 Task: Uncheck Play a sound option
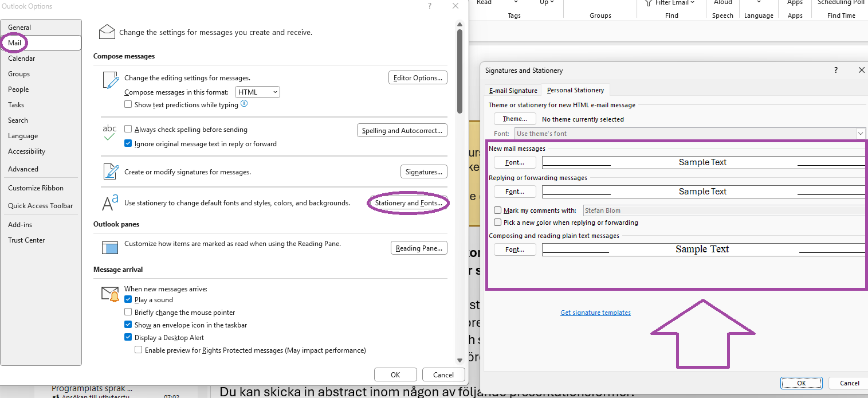(x=128, y=300)
